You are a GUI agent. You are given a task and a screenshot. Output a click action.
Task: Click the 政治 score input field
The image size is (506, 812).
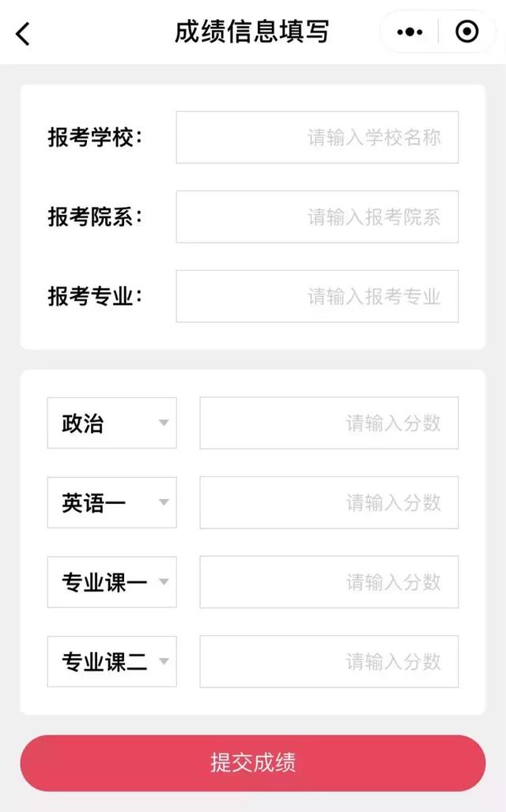coord(329,423)
